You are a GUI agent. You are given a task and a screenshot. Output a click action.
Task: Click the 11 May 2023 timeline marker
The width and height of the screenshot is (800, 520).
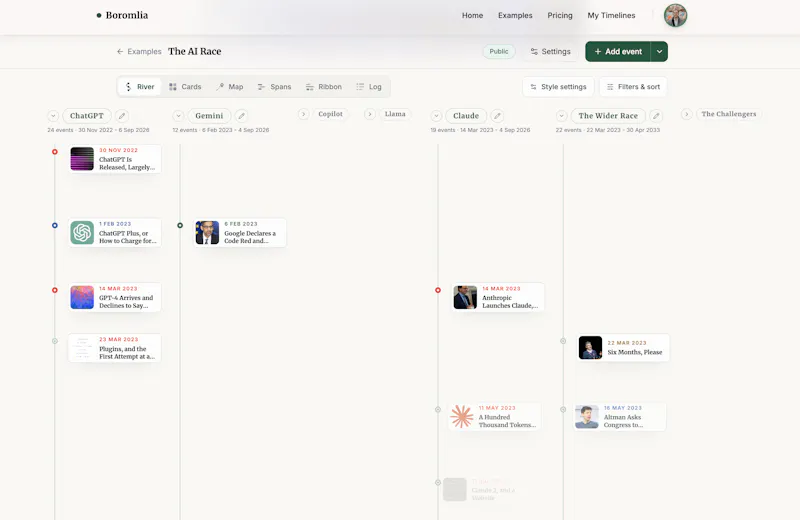pyautogui.click(x=438, y=409)
